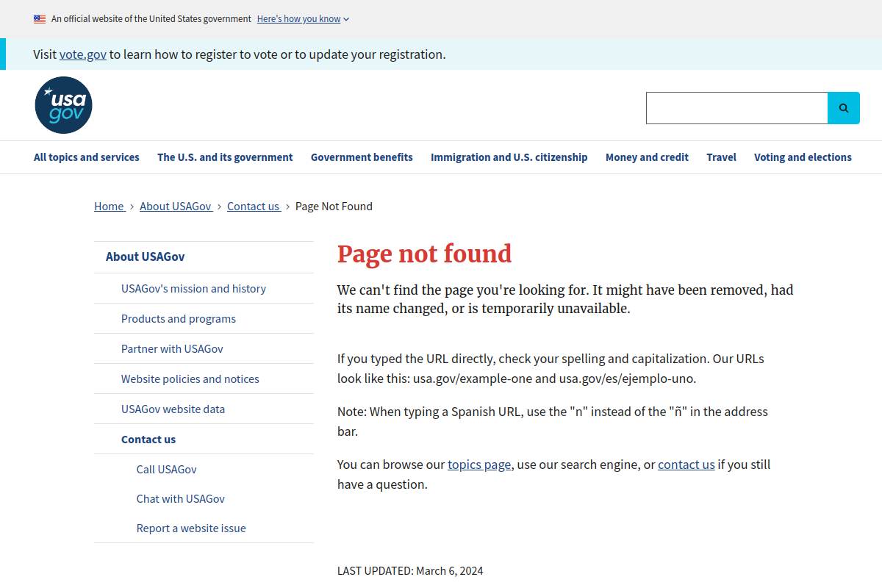Click About USAGov breadcrumb link

pos(176,207)
